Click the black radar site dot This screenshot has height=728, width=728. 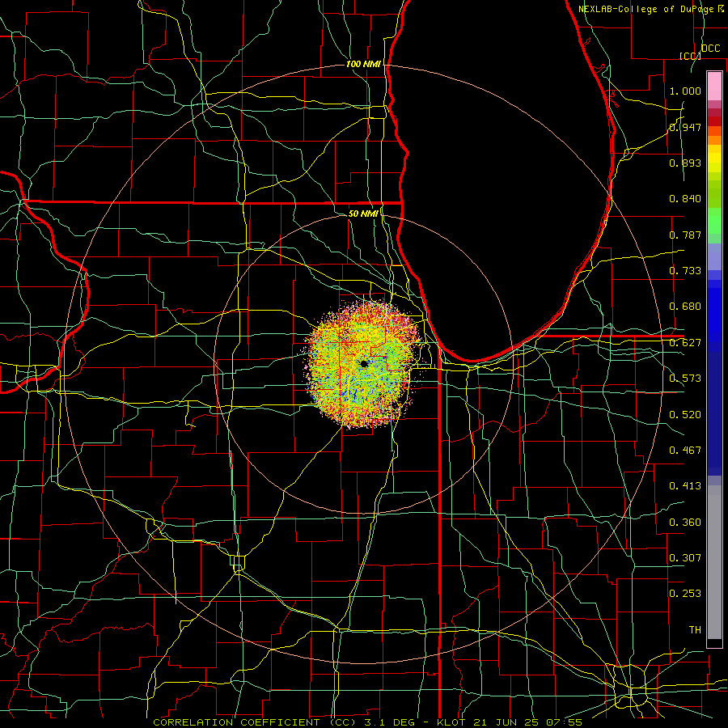(x=364, y=363)
